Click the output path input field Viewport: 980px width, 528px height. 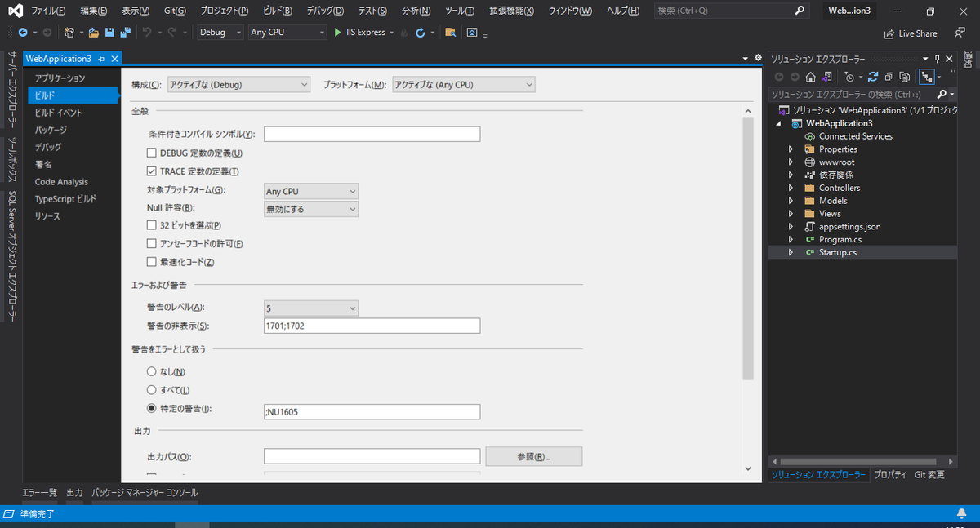tap(372, 456)
